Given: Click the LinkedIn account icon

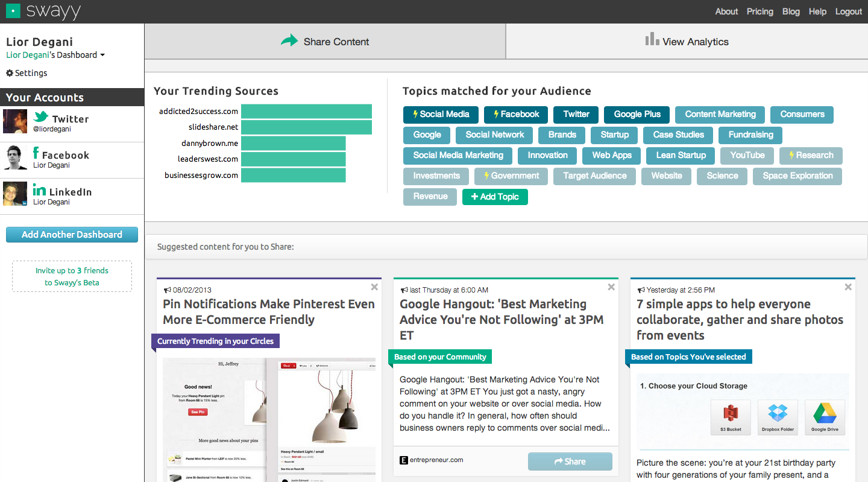Looking at the screenshot, I should click(x=39, y=190).
